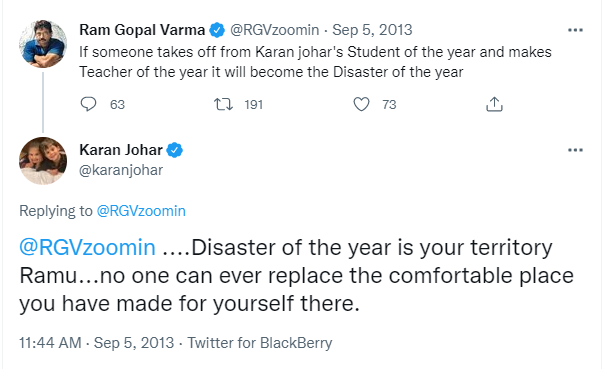The height and width of the screenshot is (369, 602).
Task: Open Karan Johar's profile picture
Action: [43, 161]
